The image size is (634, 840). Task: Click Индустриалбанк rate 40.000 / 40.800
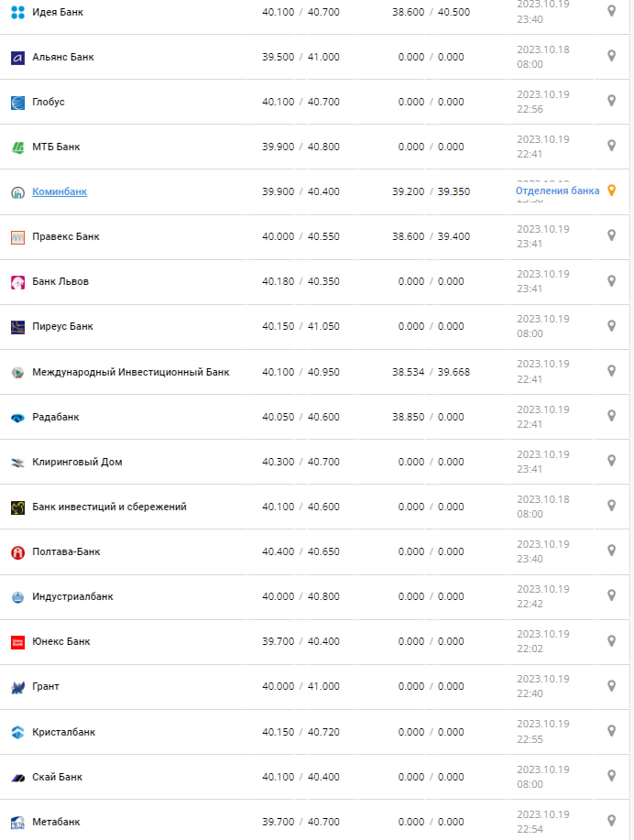pyautogui.click(x=301, y=596)
